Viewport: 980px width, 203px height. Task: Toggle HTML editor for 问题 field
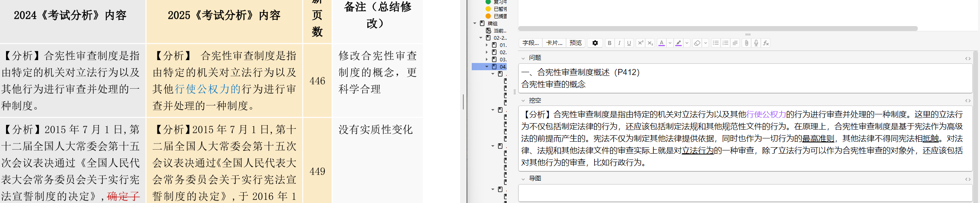coord(968,59)
